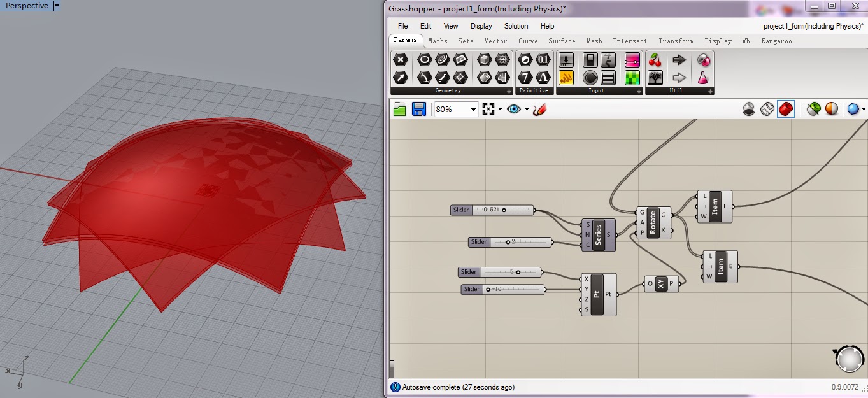Screen dimensions: 868x398
Task: Expand the Input panel plus button
Action: click(x=639, y=91)
